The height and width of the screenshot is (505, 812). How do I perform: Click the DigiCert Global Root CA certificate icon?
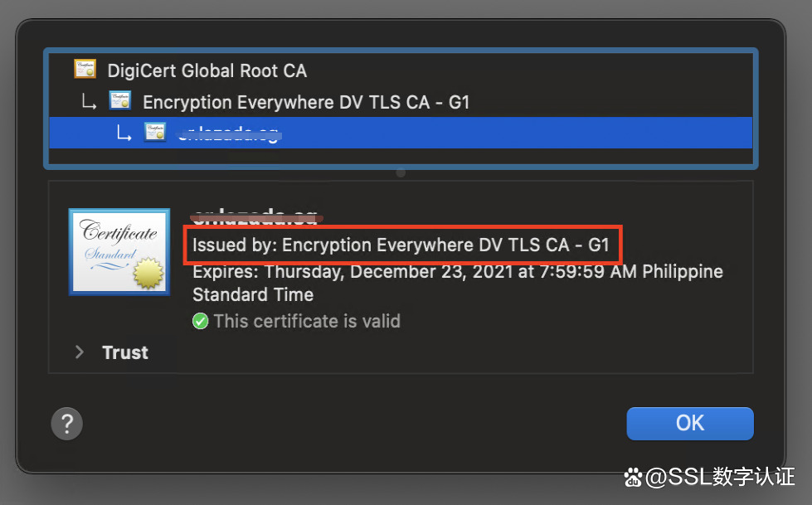tap(84, 70)
